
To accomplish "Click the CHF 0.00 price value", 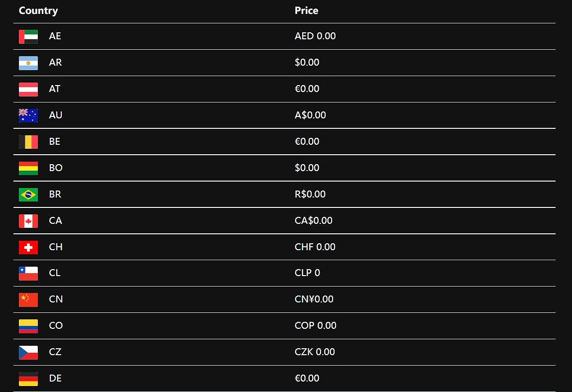I will click(x=315, y=247).
